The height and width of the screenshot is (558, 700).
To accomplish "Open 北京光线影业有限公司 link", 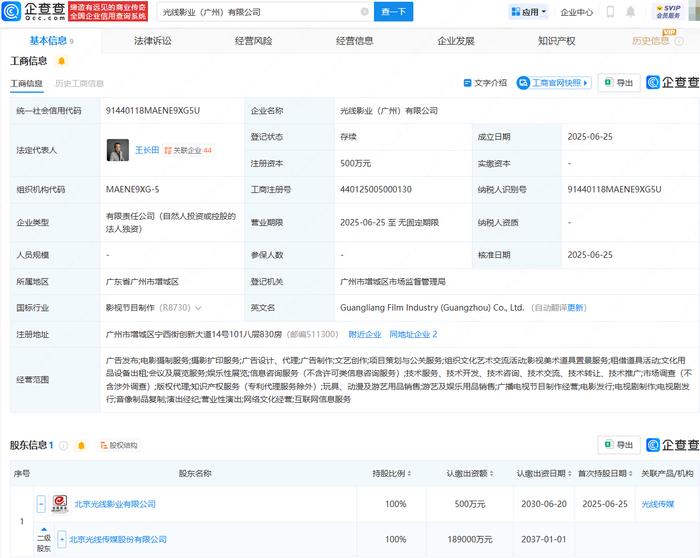I will (115, 504).
